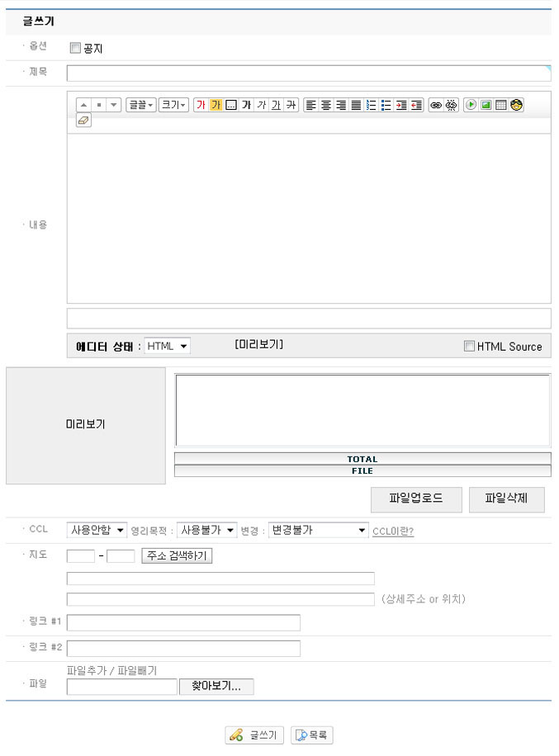Open the CCL이란? help link
559x756 pixels.
[x=393, y=531]
